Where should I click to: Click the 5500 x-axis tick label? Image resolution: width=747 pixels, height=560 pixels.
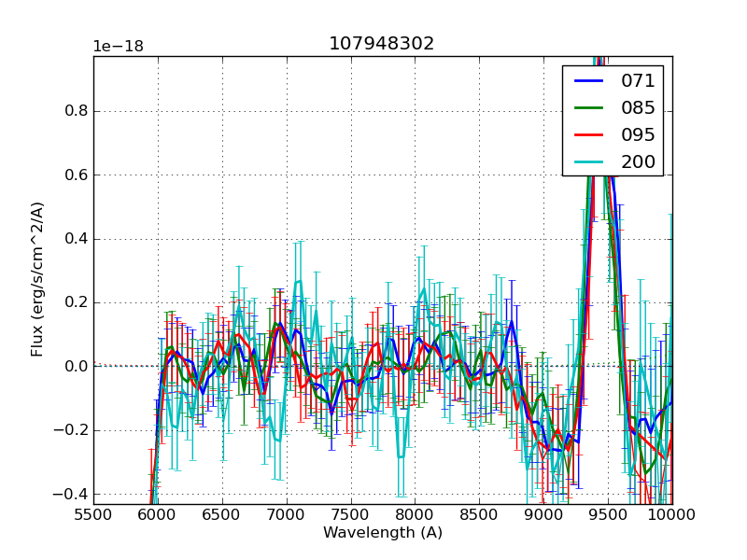93,513
